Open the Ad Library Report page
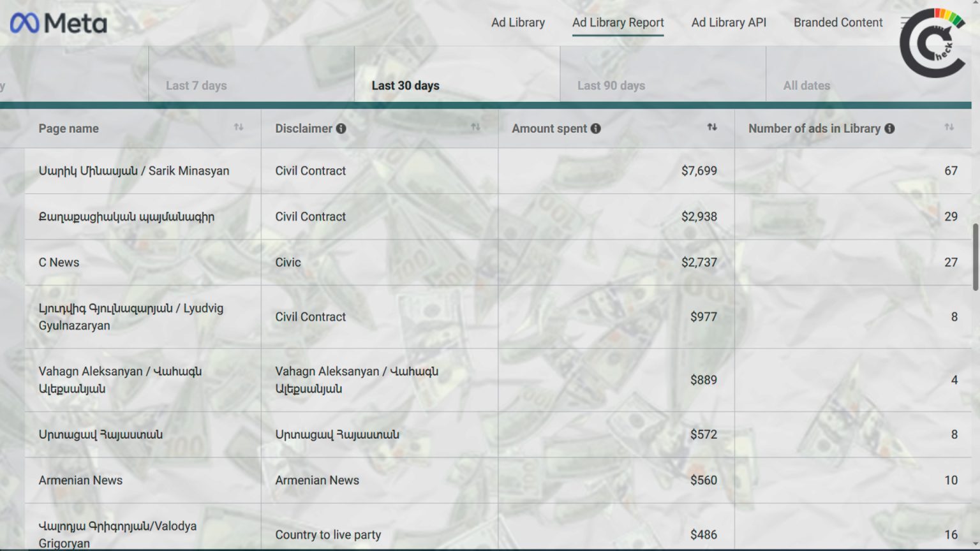The height and width of the screenshot is (551, 980). 618,22
